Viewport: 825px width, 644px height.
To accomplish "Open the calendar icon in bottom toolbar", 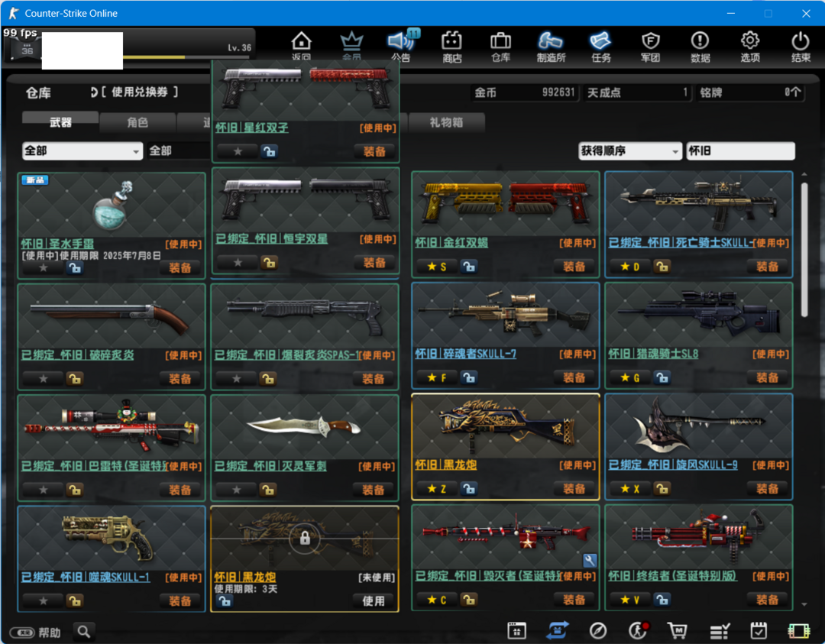I will [x=516, y=630].
